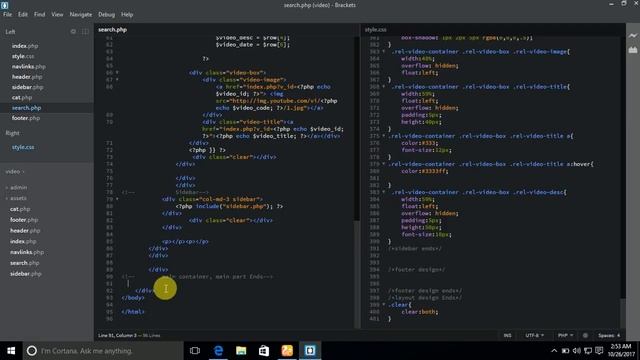
Task: Show hidden system tray icons
Action: 554,351
